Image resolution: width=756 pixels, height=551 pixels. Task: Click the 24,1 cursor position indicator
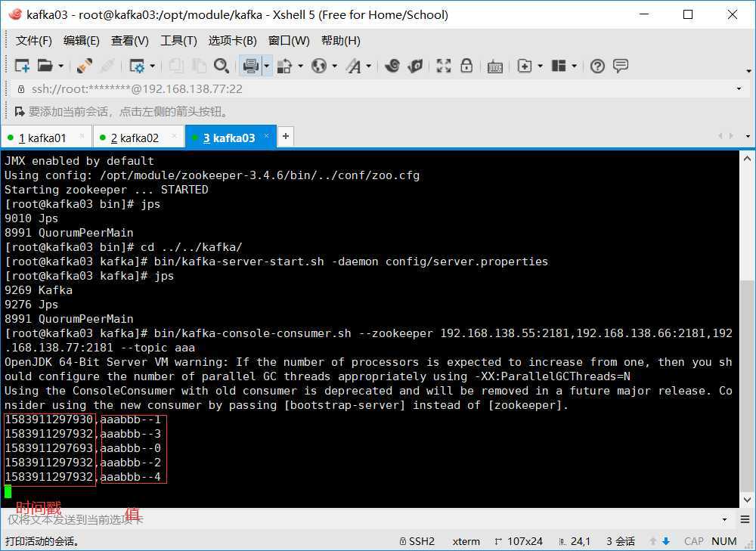[x=575, y=541]
